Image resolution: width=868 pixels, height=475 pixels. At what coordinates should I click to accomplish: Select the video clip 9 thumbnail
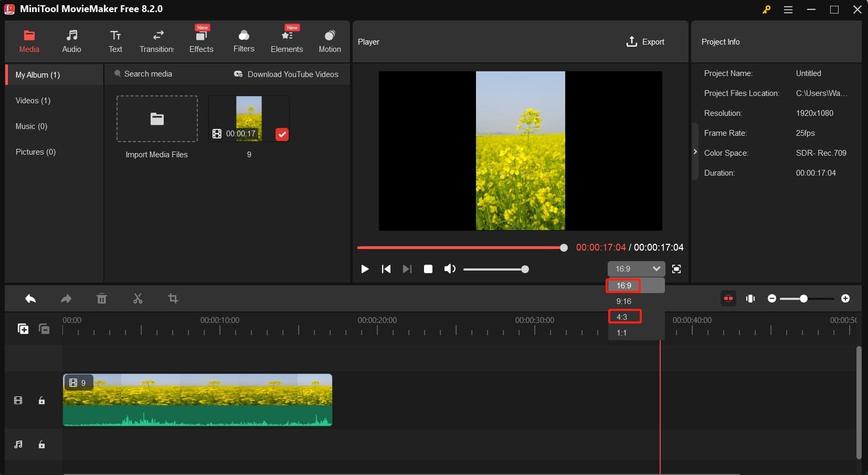(x=249, y=118)
